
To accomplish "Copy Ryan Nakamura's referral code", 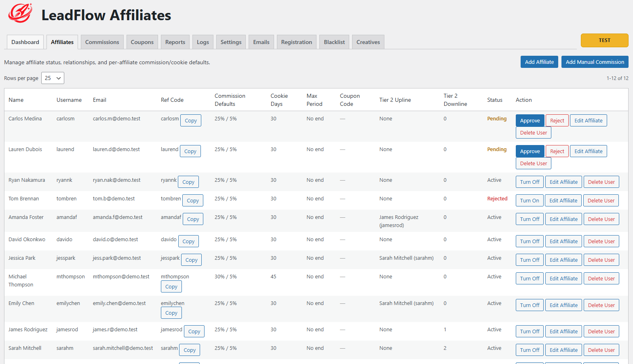I will [188, 182].
